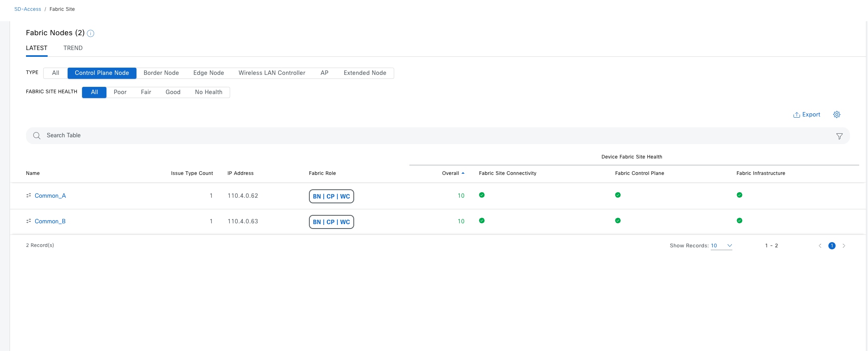This screenshot has height=351, width=868.
Task: Select Edge Node type filter
Action: pyautogui.click(x=208, y=73)
